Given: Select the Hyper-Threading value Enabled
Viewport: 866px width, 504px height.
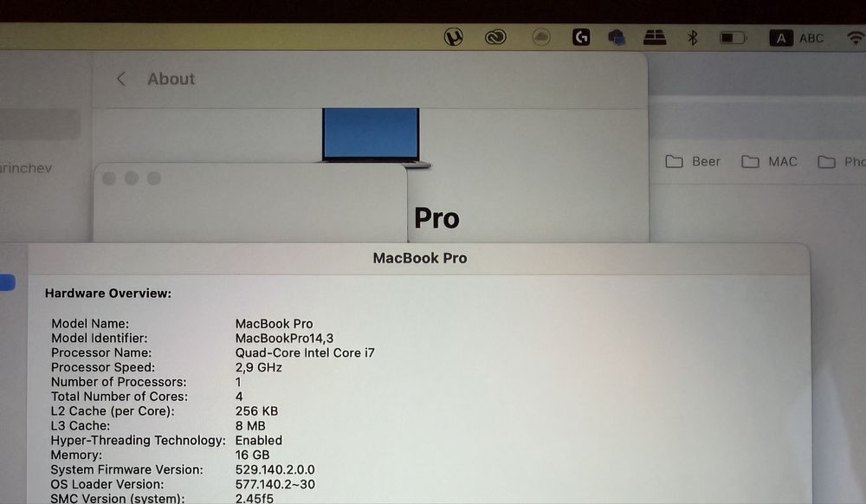Looking at the screenshot, I should pos(258,441).
